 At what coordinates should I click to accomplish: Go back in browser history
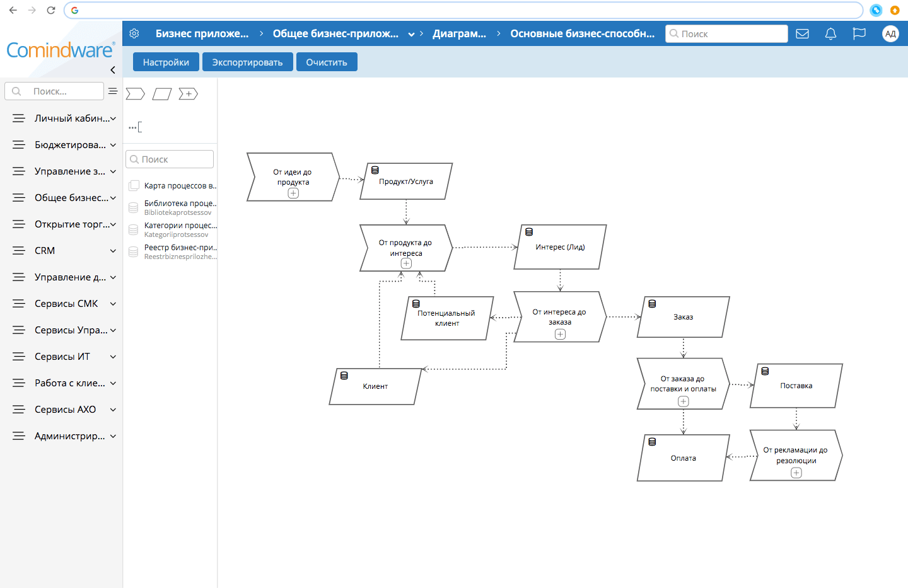(13, 10)
